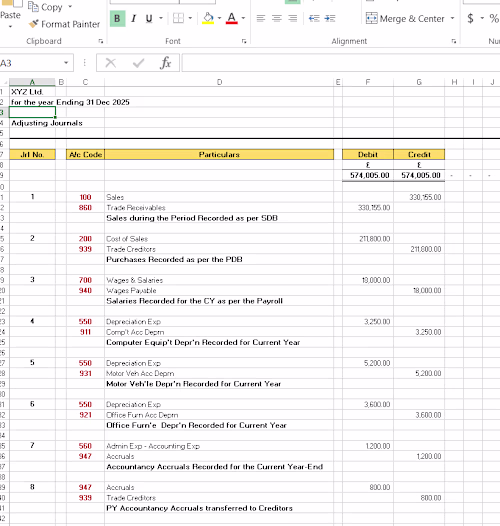Click the Borders icon
Screen dimensions: 500x526
[x=178, y=18]
